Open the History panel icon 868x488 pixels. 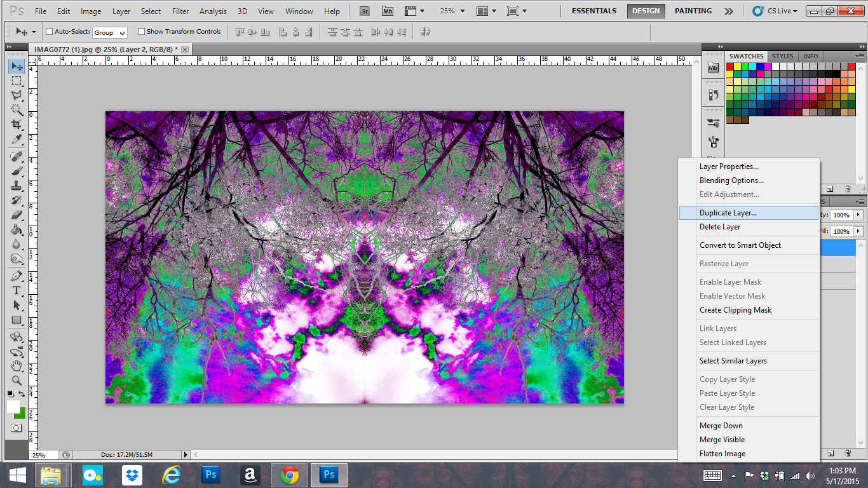[713, 95]
